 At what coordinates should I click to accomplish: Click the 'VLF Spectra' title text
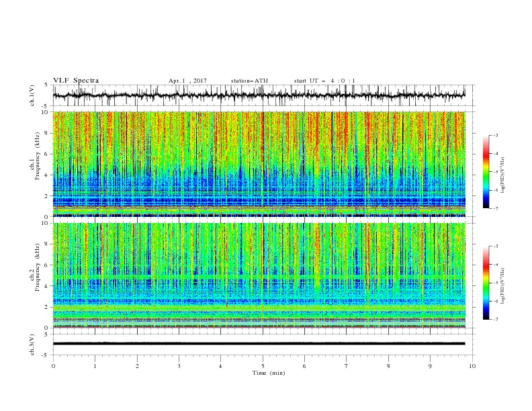point(76,81)
